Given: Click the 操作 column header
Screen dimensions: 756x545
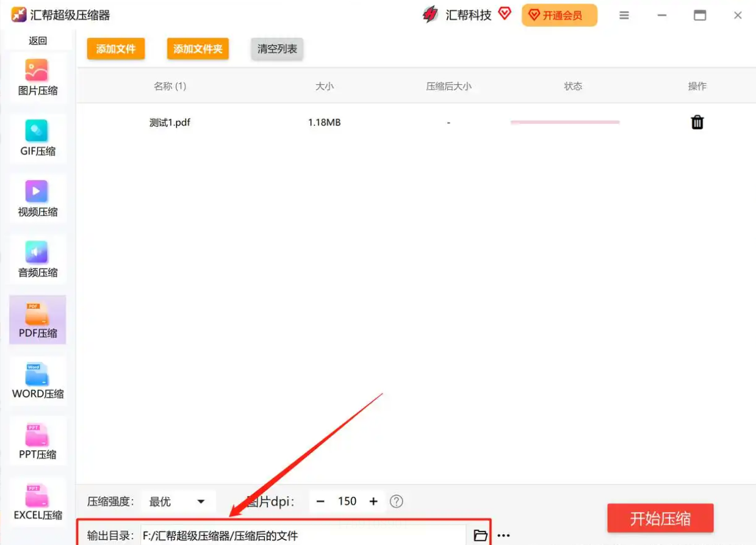Looking at the screenshot, I should coord(697,86).
